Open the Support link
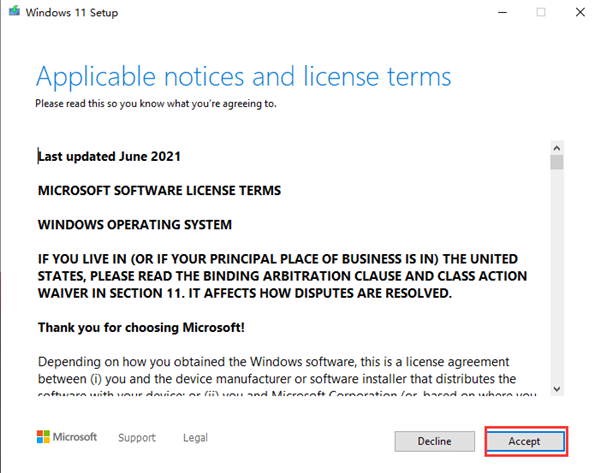 tap(137, 438)
